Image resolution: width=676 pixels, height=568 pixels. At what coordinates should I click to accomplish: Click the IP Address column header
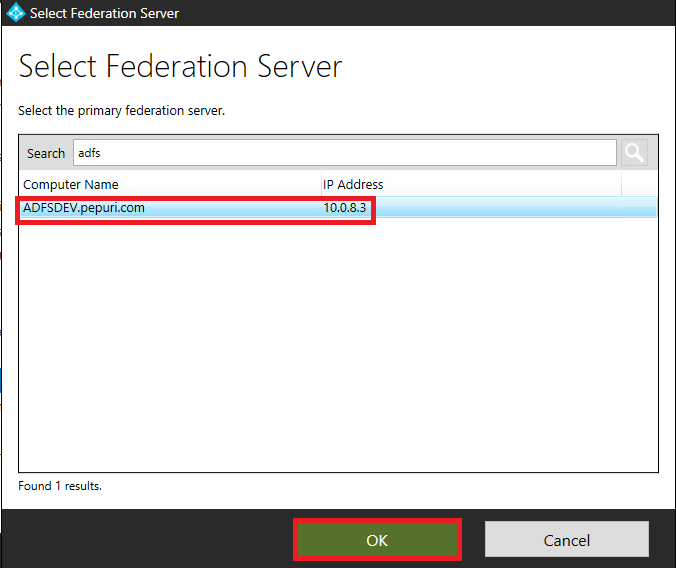point(471,185)
